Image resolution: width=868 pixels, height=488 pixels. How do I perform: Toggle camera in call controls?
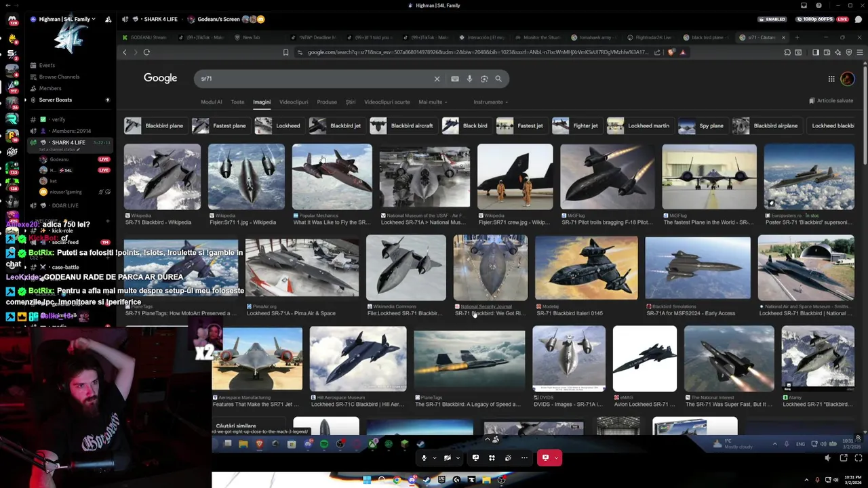point(447,457)
